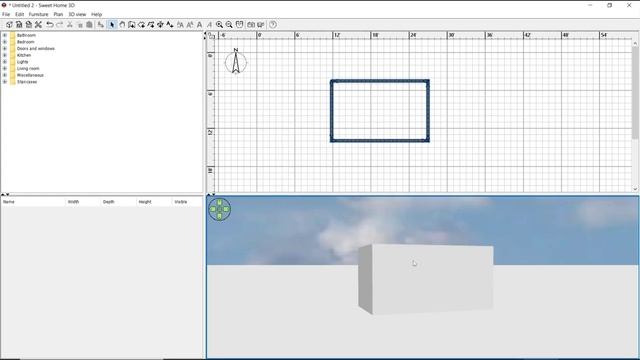
Task: Select the Kitchen category label
Action: click(x=24, y=55)
